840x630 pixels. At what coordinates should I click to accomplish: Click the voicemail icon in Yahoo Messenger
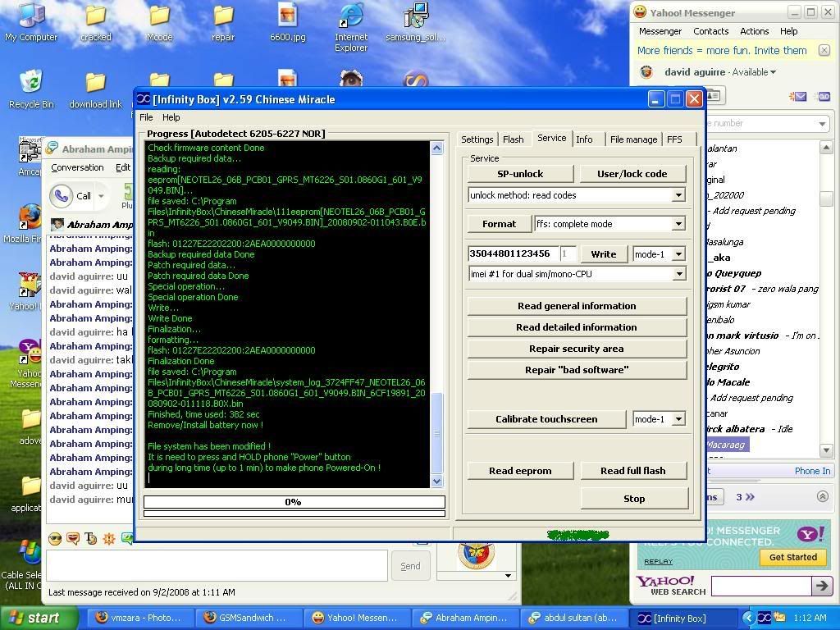[824, 97]
